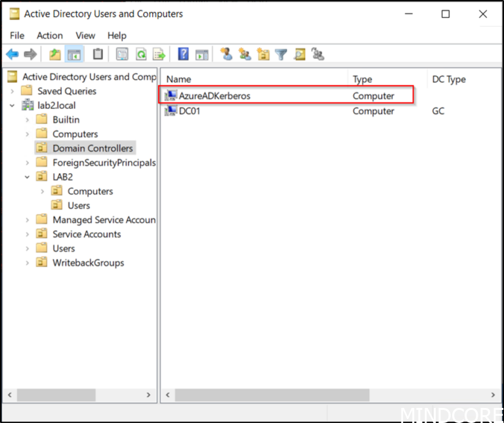Click the GC value for DC01
This screenshot has height=423, width=504.
tap(438, 111)
